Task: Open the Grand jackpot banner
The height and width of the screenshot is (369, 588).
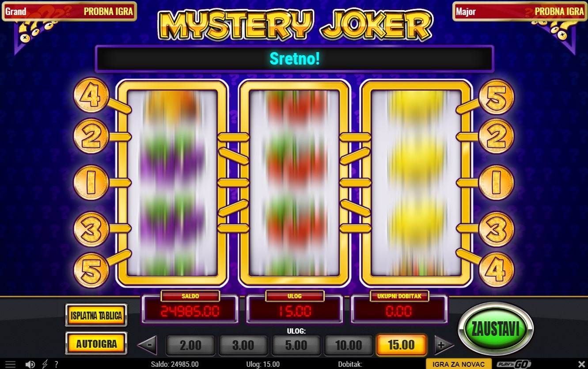Action: point(69,11)
